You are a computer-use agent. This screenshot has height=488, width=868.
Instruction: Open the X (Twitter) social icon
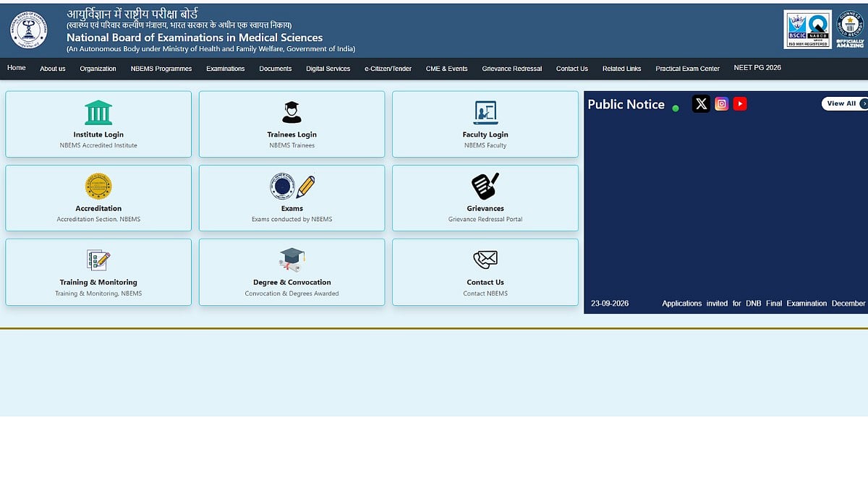click(x=701, y=104)
